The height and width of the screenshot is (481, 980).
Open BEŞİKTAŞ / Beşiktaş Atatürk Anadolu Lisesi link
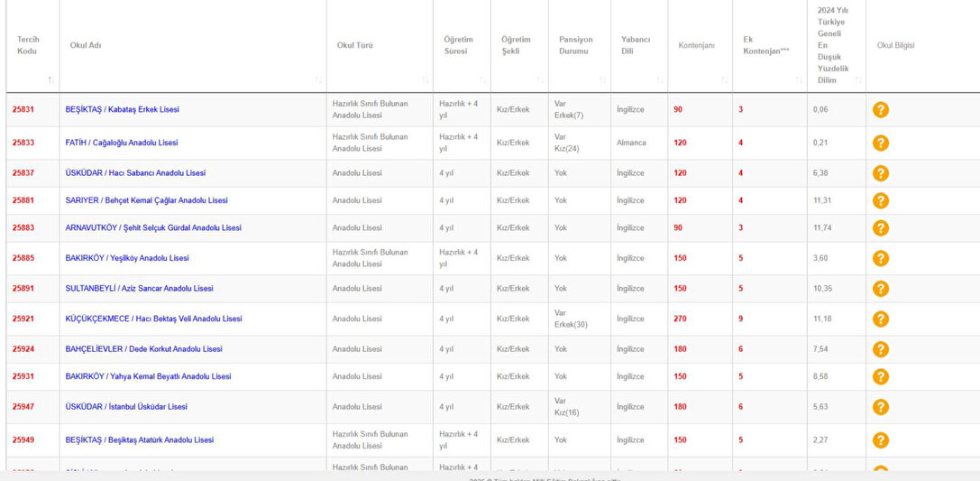(x=140, y=440)
